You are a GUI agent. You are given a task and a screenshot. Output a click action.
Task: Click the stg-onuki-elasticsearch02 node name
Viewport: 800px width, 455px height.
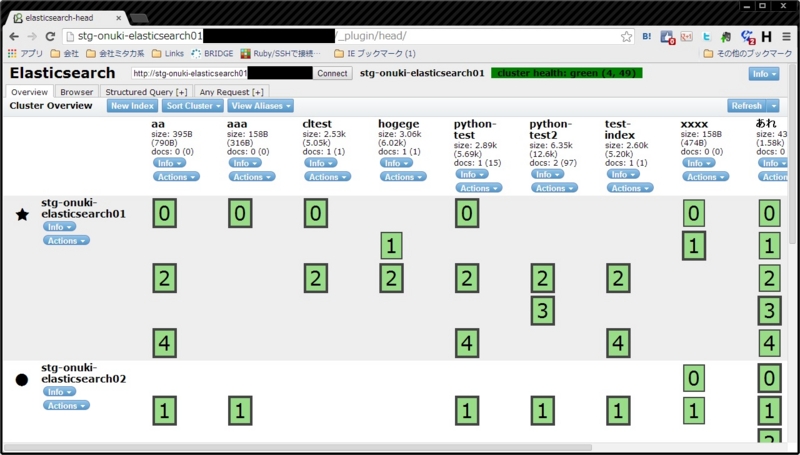[x=84, y=373]
